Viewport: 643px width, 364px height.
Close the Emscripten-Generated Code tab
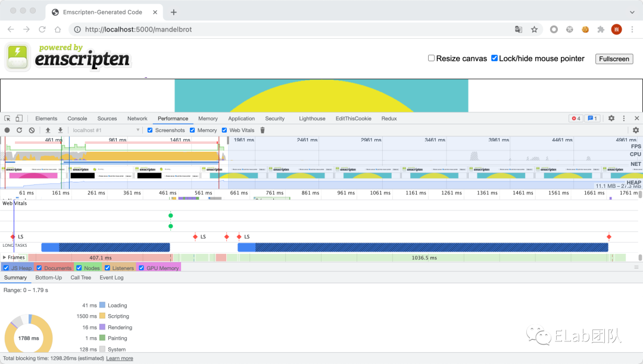[155, 12]
